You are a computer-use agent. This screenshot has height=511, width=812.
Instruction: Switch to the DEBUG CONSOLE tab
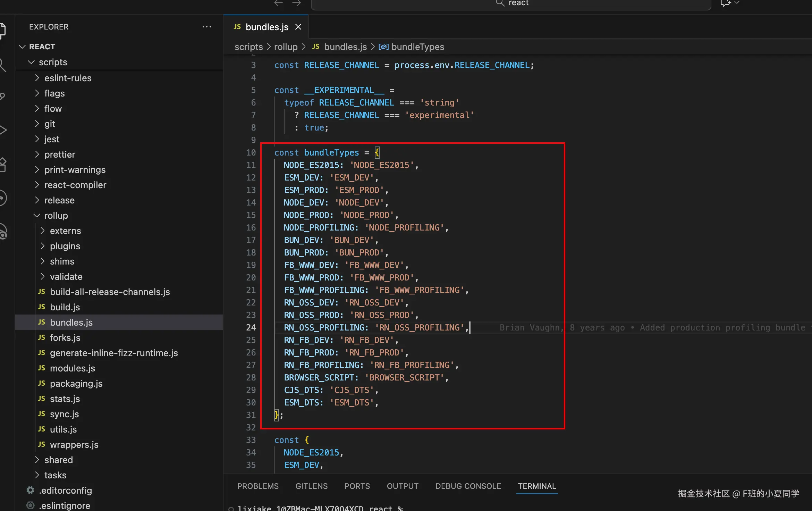click(x=468, y=486)
